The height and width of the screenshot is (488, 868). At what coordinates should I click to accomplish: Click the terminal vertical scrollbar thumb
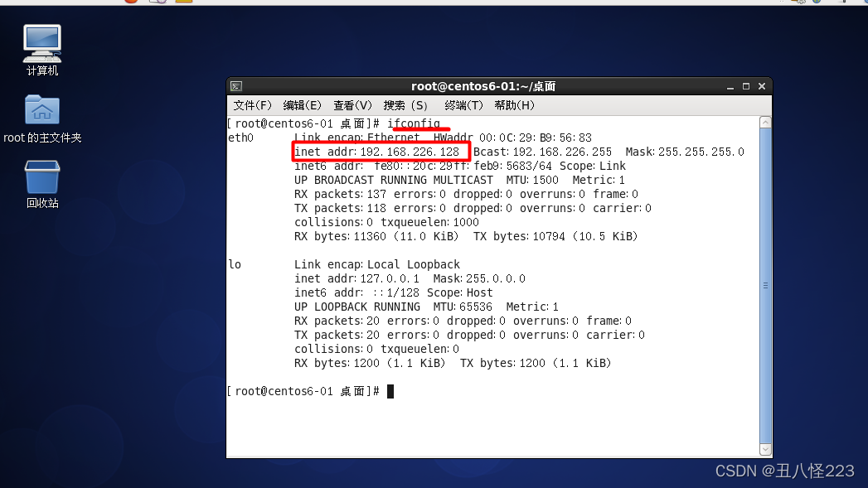click(765, 286)
